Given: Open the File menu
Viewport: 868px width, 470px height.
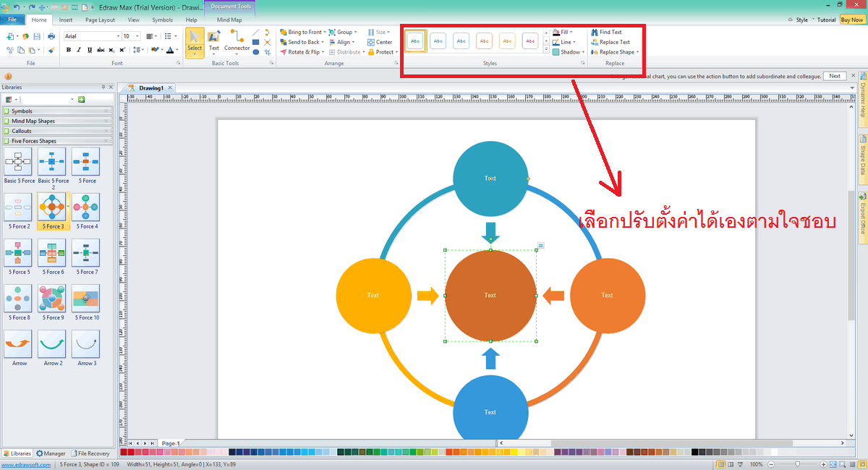Looking at the screenshot, I should tap(12, 20).
